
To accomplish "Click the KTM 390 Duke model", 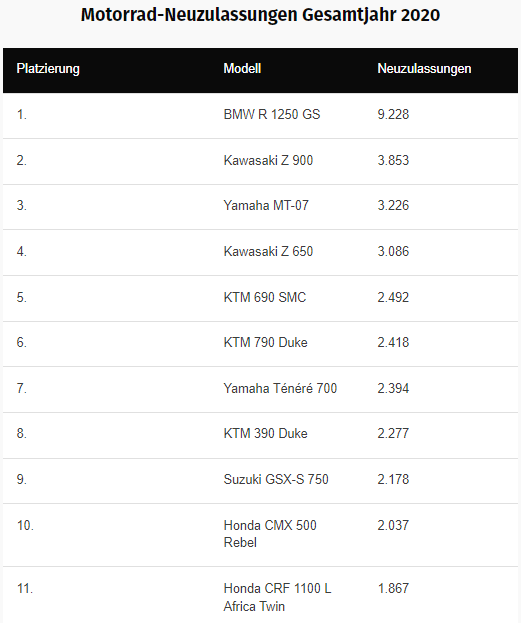I will click(x=265, y=433).
